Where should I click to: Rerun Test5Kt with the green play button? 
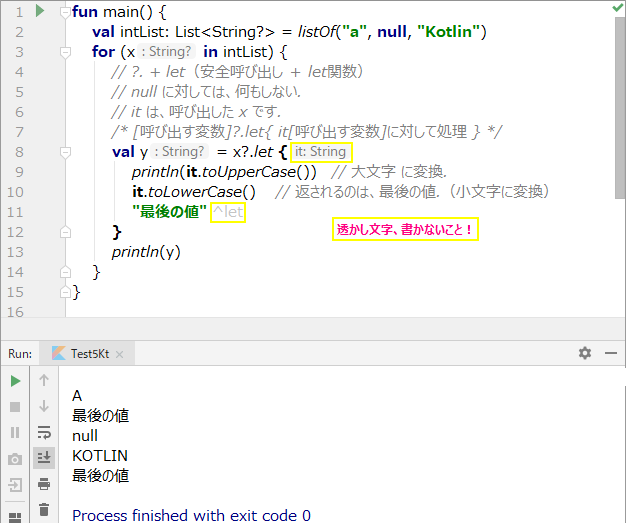[15, 381]
